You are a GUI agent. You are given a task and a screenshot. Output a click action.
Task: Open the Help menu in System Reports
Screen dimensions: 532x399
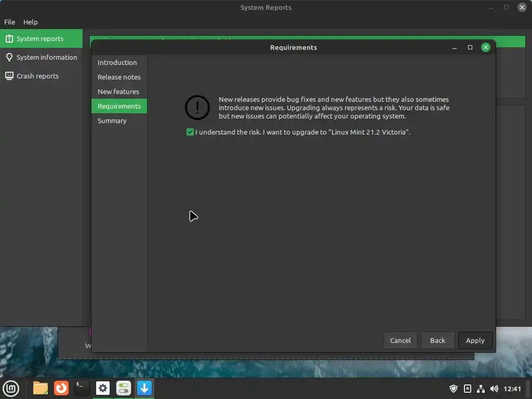click(x=31, y=22)
